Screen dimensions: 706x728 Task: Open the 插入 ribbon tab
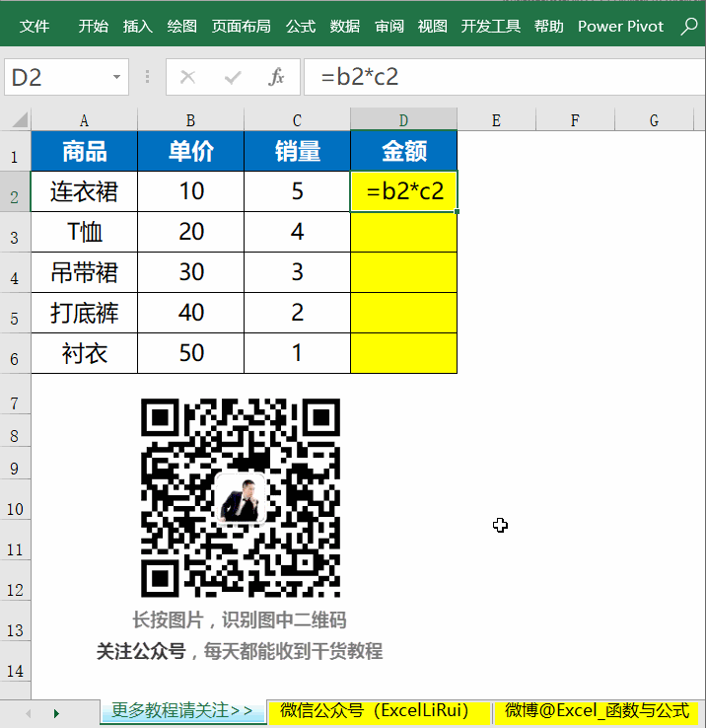click(137, 27)
